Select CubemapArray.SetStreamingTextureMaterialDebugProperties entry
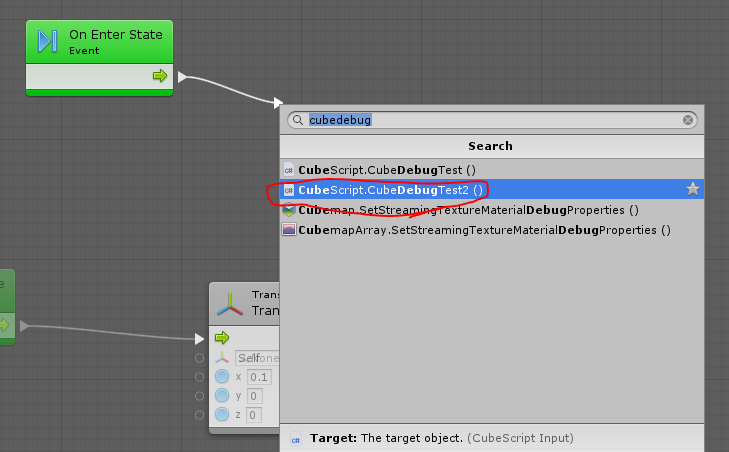The image size is (729, 452). click(484, 230)
